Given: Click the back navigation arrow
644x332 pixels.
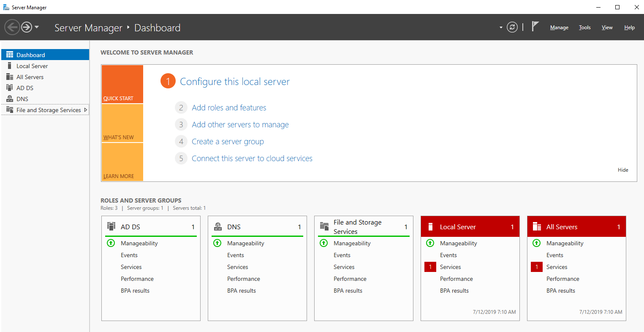Looking at the screenshot, I should point(12,27).
